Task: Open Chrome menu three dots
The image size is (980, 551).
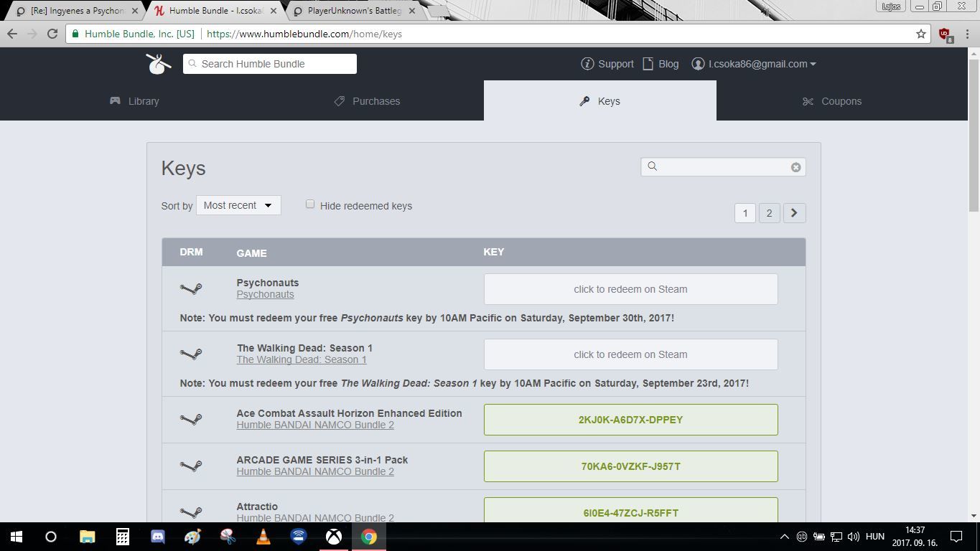Action: [x=967, y=34]
